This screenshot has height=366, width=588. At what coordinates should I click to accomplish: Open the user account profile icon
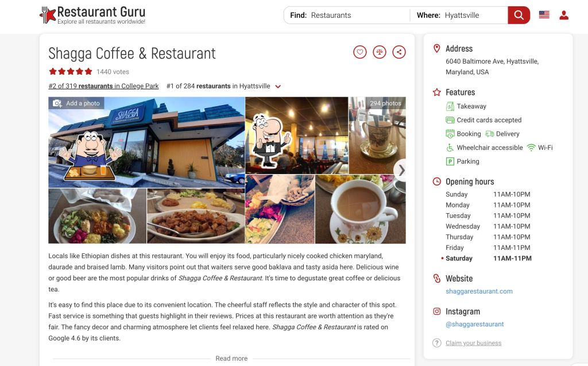(564, 15)
